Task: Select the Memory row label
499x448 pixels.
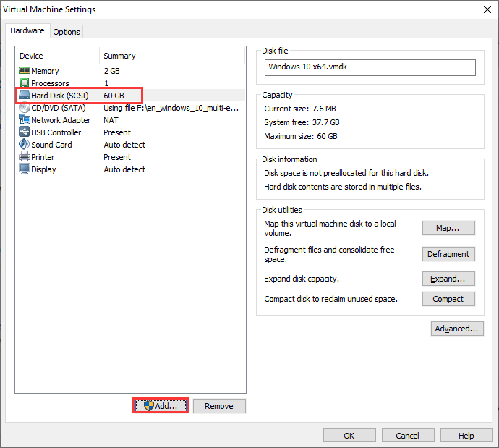Action: (45, 71)
